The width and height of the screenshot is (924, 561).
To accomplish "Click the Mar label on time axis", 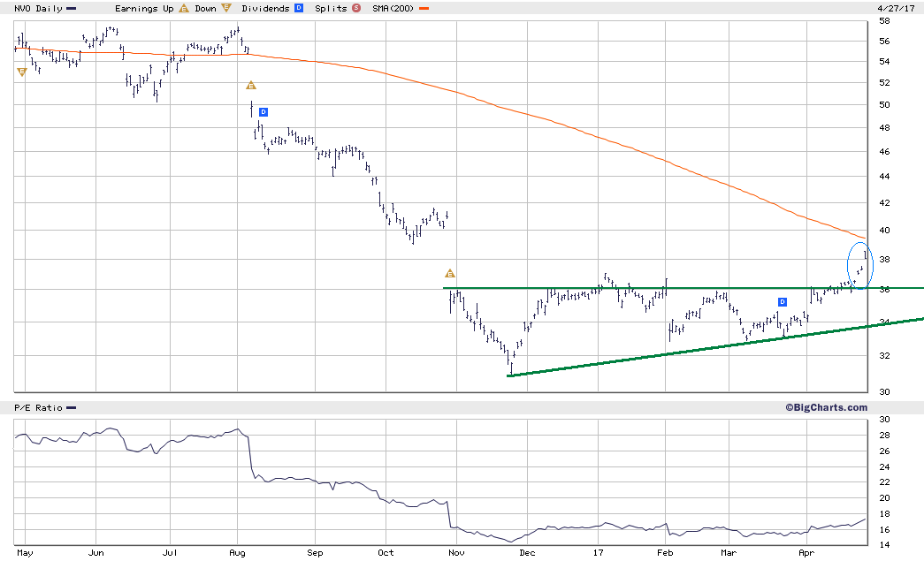I will (x=729, y=553).
